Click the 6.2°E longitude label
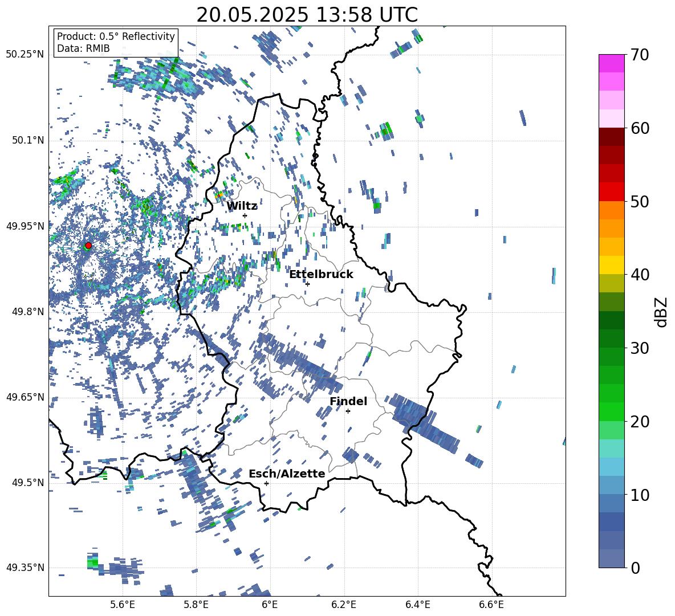675x616 pixels. coord(344,605)
